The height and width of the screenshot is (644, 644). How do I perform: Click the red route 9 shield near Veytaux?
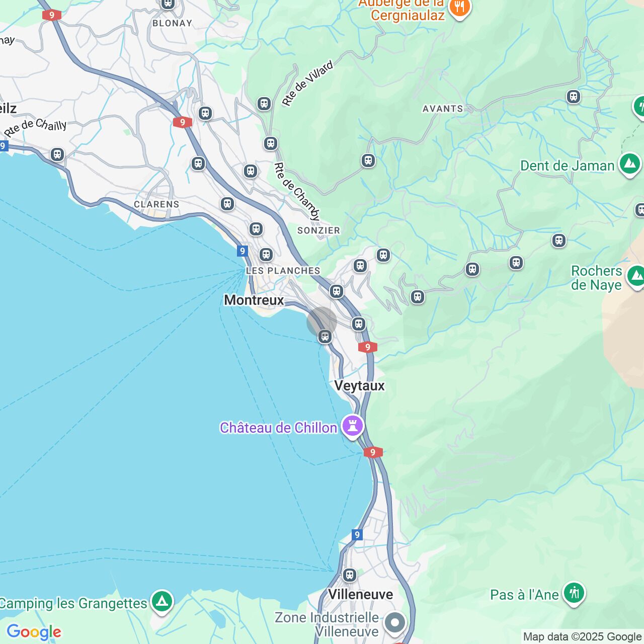click(x=368, y=347)
